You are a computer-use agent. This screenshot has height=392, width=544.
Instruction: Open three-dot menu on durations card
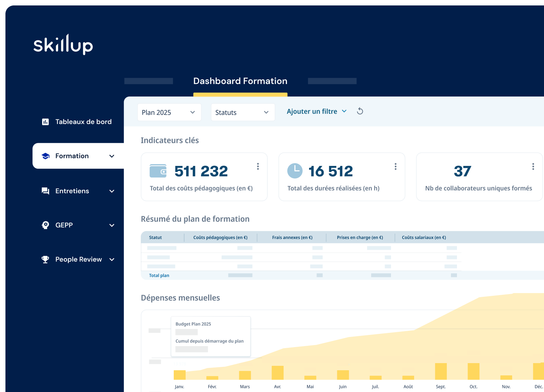tap(395, 166)
